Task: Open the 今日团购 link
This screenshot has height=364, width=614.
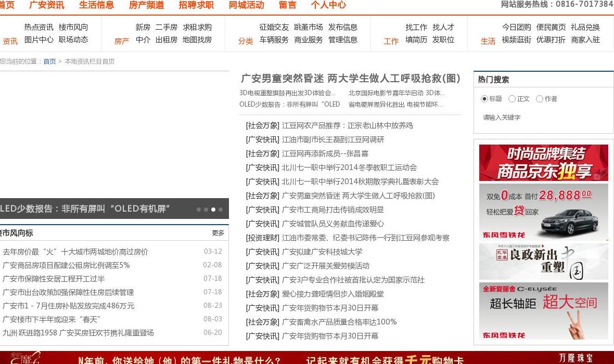Action: point(517,28)
